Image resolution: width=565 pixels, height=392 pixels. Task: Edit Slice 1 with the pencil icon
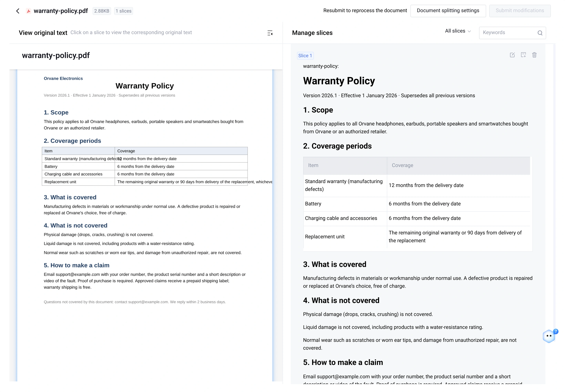pyautogui.click(x=512, y=55)
